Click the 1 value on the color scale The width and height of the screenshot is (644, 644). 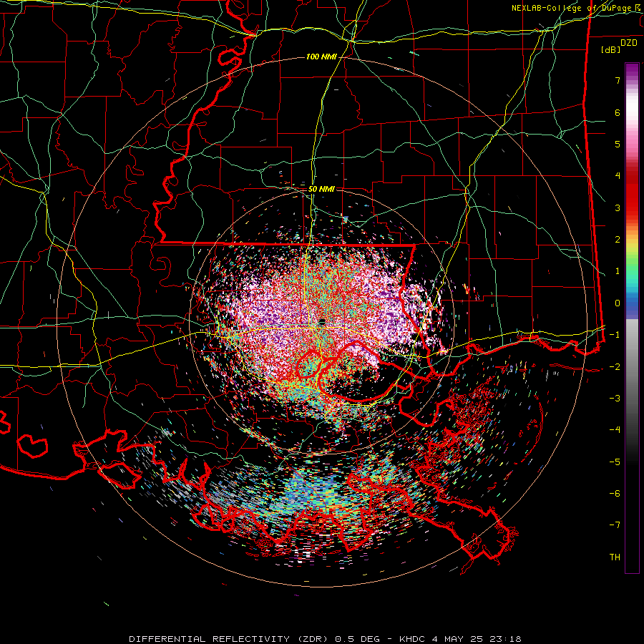[x=618, y=271]
